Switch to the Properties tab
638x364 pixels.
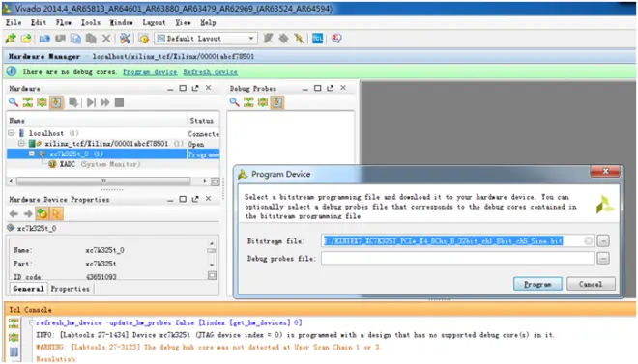tap(70, 289)
